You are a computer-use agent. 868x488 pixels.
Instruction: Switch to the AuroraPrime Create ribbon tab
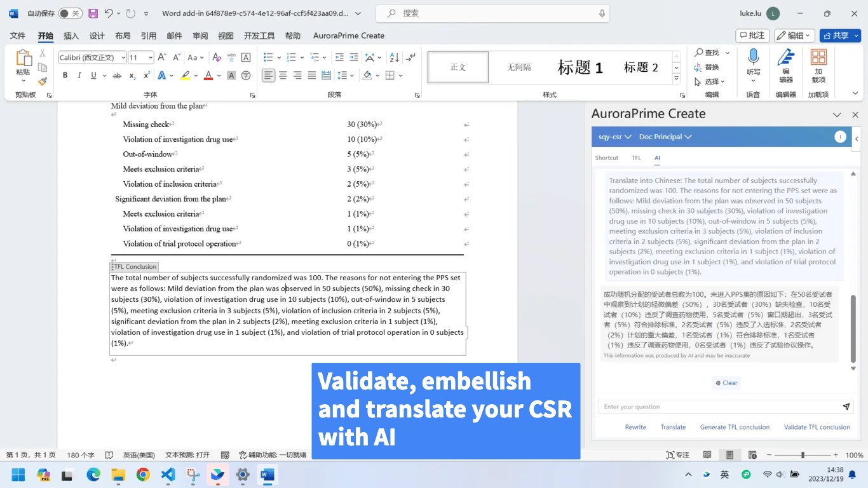[349, 36]
